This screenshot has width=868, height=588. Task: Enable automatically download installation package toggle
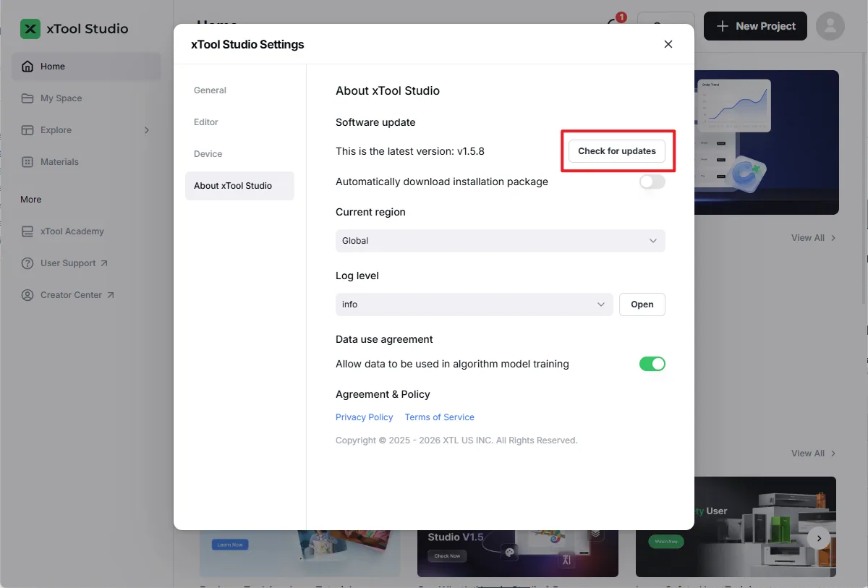pos(652,182)
